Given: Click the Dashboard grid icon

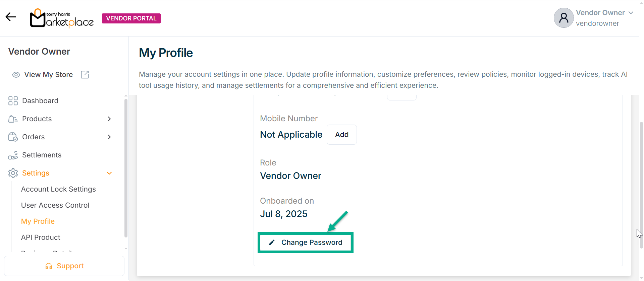Looking at the screenshot, I should [13, 101].
